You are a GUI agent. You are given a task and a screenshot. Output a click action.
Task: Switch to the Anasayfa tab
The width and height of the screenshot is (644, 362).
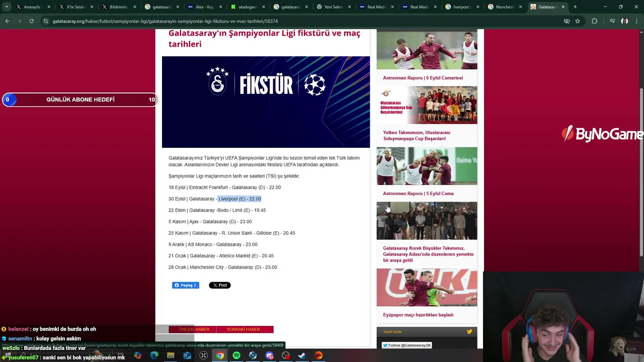[33, 7]
